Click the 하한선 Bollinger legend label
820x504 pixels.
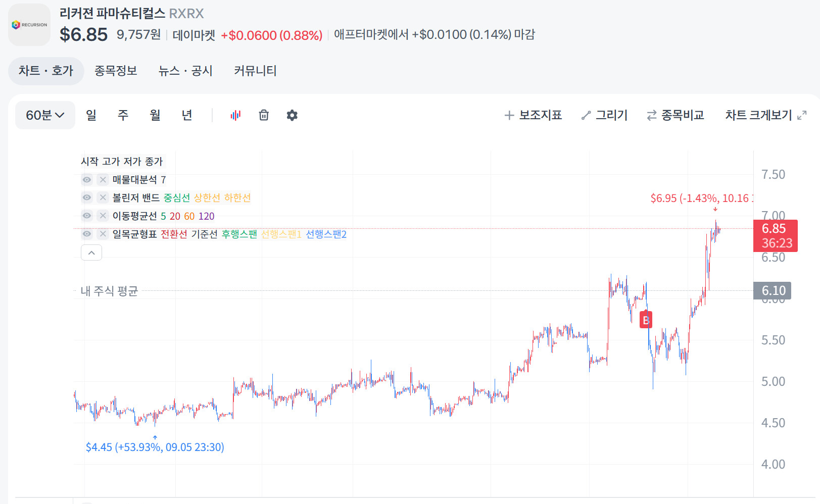pyautogui.click(x=237, y=197)
